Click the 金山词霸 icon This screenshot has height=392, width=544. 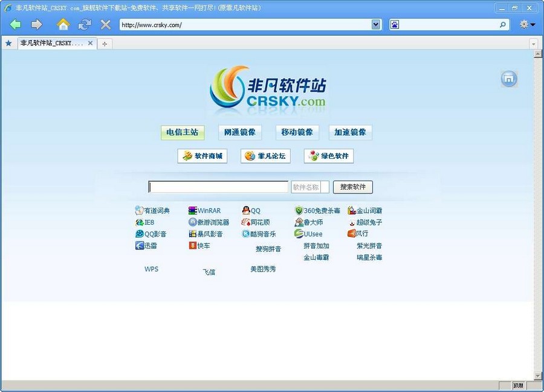352,210
